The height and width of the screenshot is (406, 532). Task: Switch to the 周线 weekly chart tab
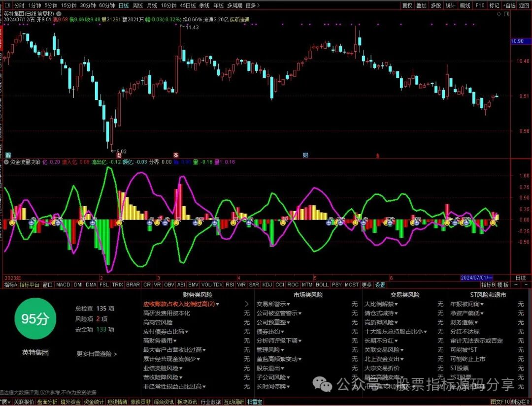pyautogui.click(x=138, y=5)
